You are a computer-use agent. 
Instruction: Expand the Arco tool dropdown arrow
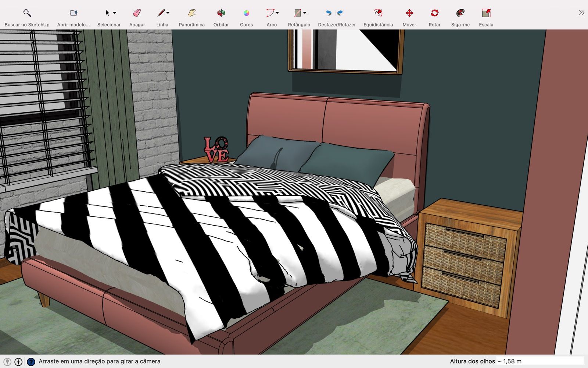point(277,13)
